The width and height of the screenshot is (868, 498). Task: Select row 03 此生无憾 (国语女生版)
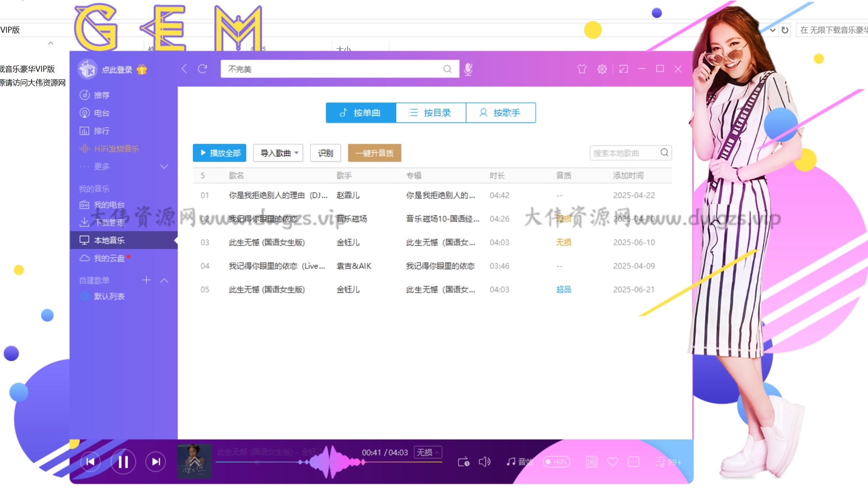pos(432,242)
